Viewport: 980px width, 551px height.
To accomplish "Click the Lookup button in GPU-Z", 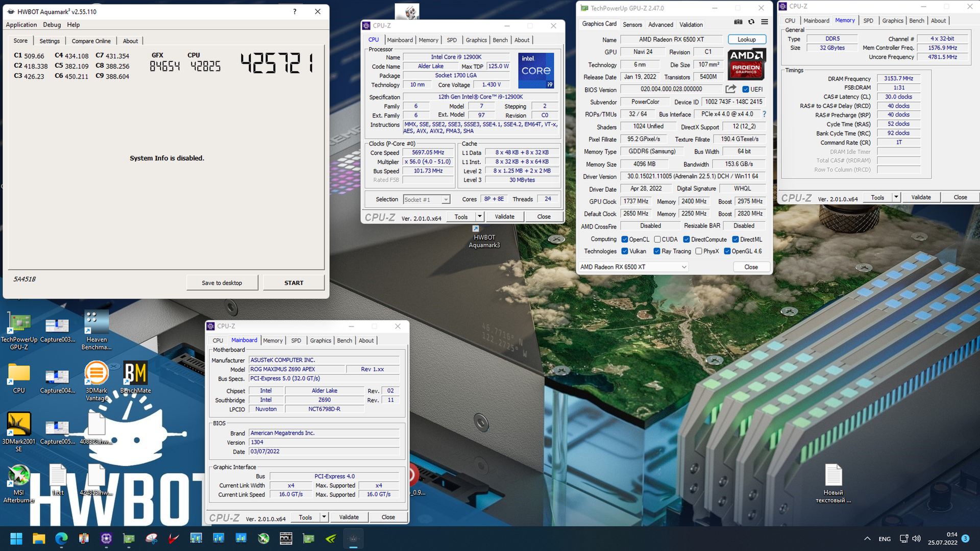I will pos(746,39).
